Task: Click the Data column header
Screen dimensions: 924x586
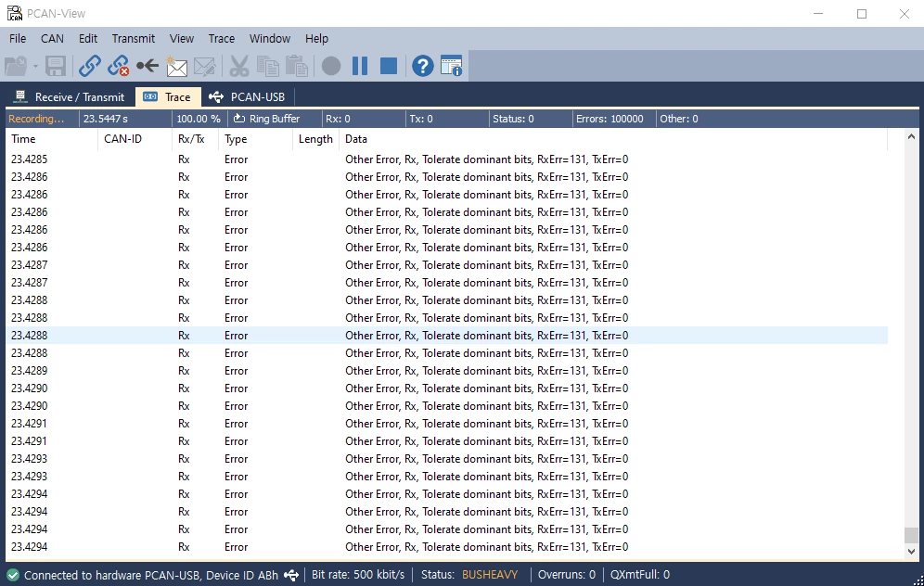Action: click(613, 139)
